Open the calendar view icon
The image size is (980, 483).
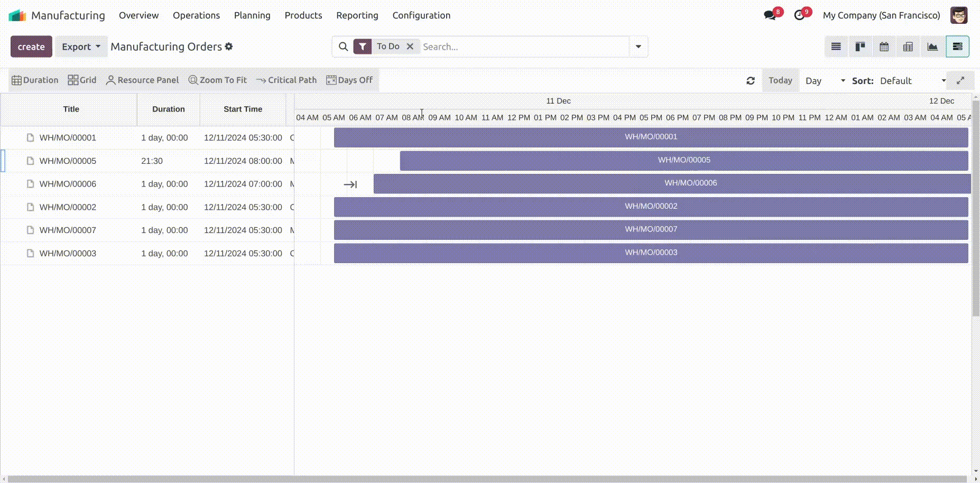click(884, 47)
